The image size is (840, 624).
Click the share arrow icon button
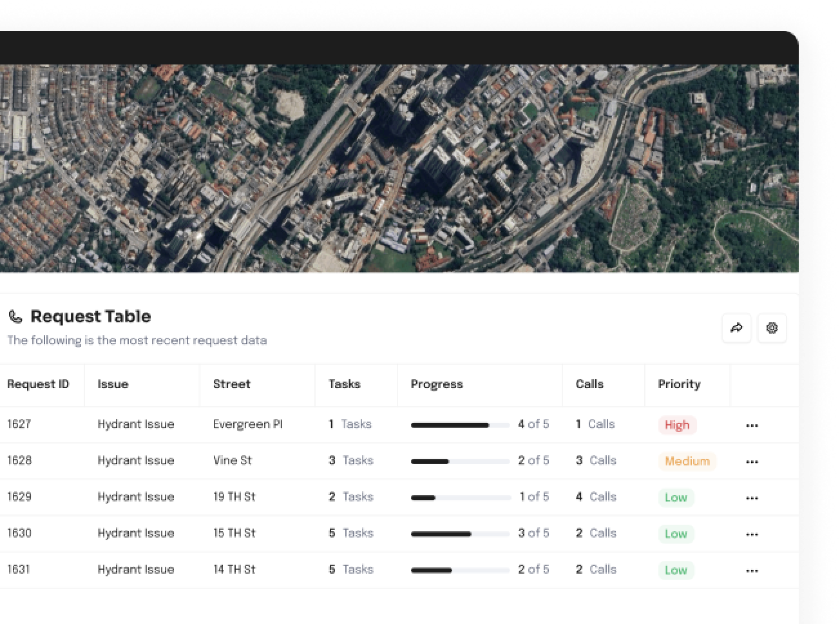click(736, 328)
